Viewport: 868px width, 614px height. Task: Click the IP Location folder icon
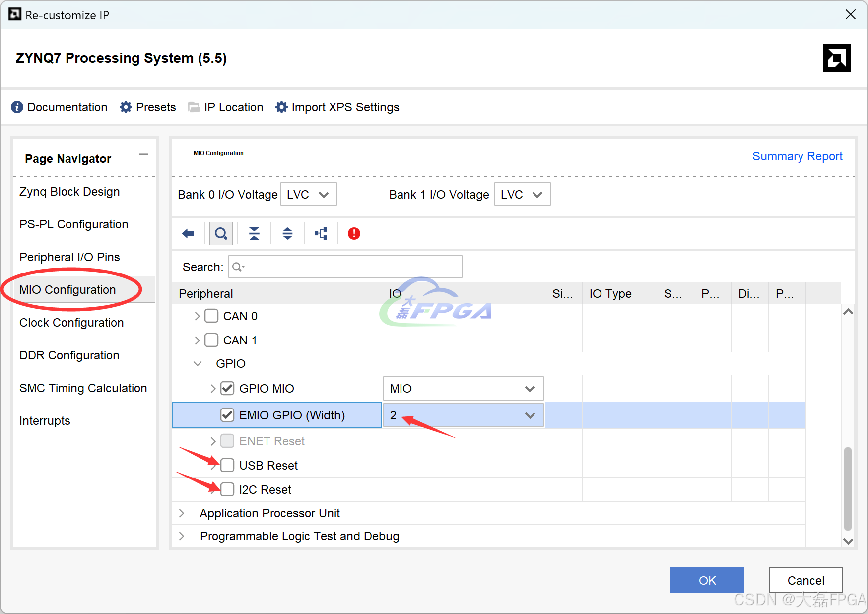194,107
